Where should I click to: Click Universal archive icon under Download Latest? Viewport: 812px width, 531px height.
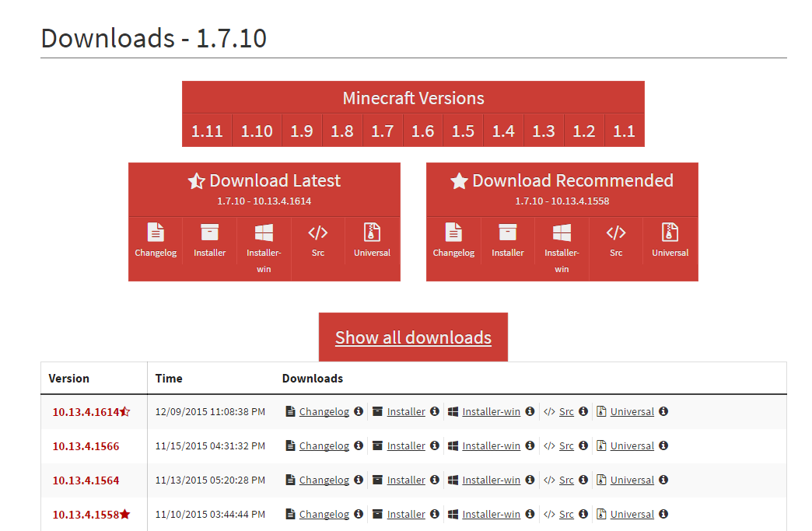pos(372,232)
